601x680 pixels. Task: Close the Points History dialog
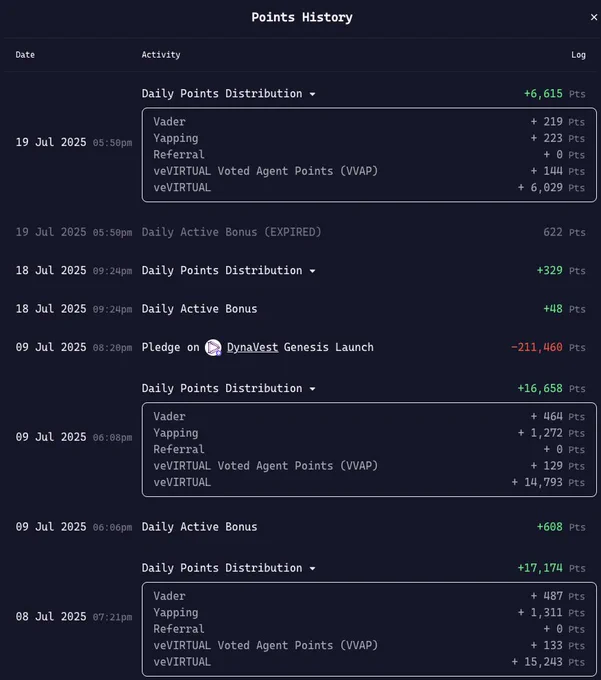coord(594,17)
